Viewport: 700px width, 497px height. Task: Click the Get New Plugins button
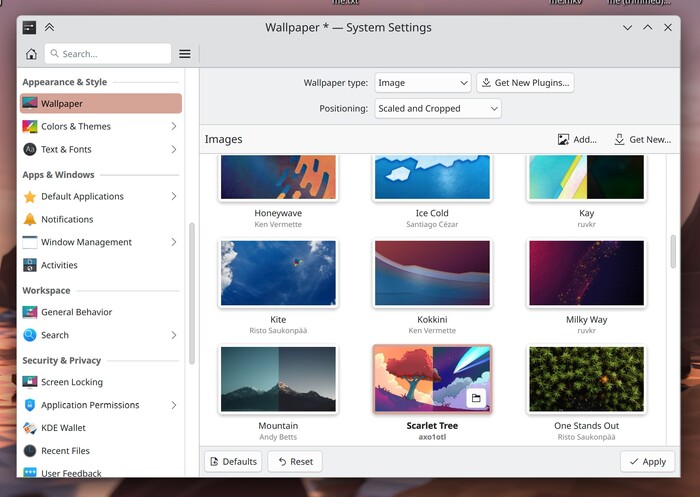pos(525,83)
